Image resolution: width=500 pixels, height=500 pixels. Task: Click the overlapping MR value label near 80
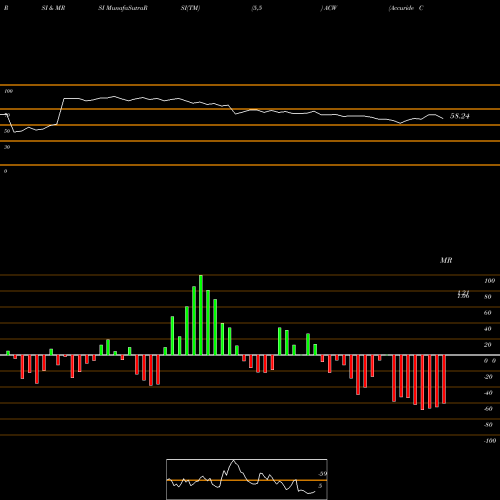(463, 294)
